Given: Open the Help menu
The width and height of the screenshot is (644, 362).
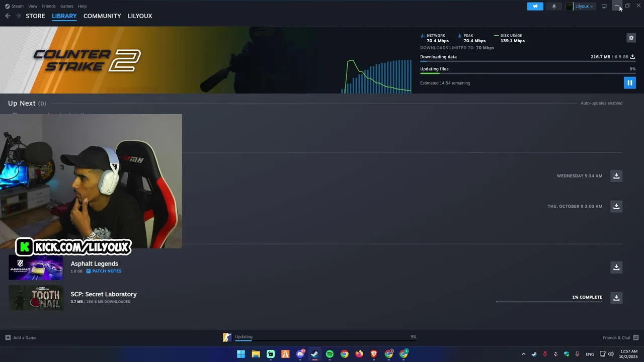Looking at the screenshot, I should point(82,6).
